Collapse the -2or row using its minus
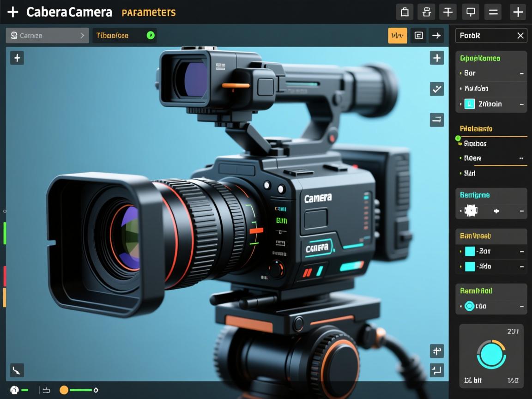Viewport: 532px width, 399px height. click(521, 252)
